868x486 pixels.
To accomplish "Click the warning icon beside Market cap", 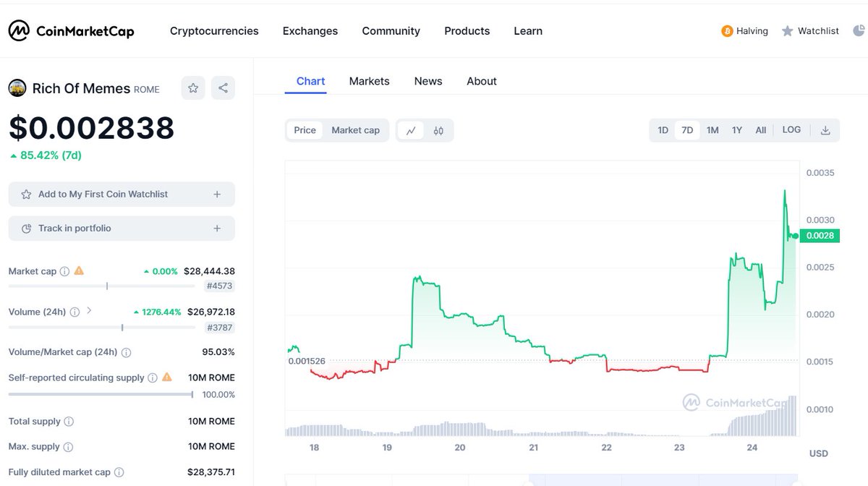I will (78, 270).
